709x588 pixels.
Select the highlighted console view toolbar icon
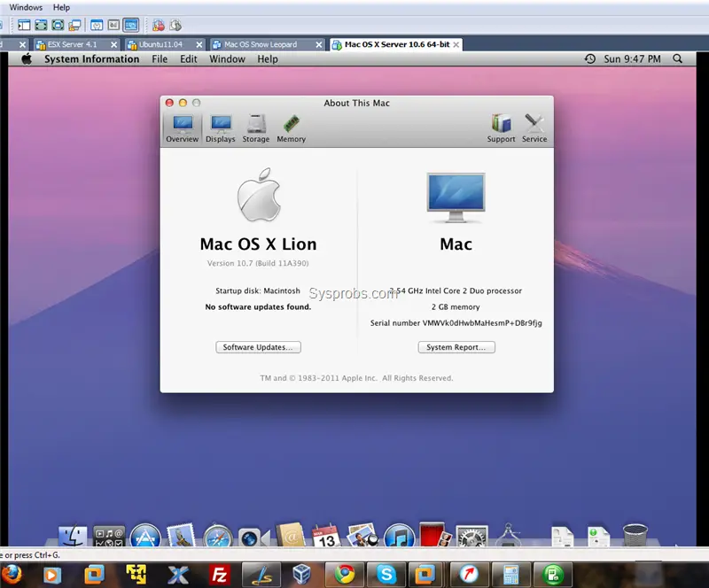tap(131, 26)
